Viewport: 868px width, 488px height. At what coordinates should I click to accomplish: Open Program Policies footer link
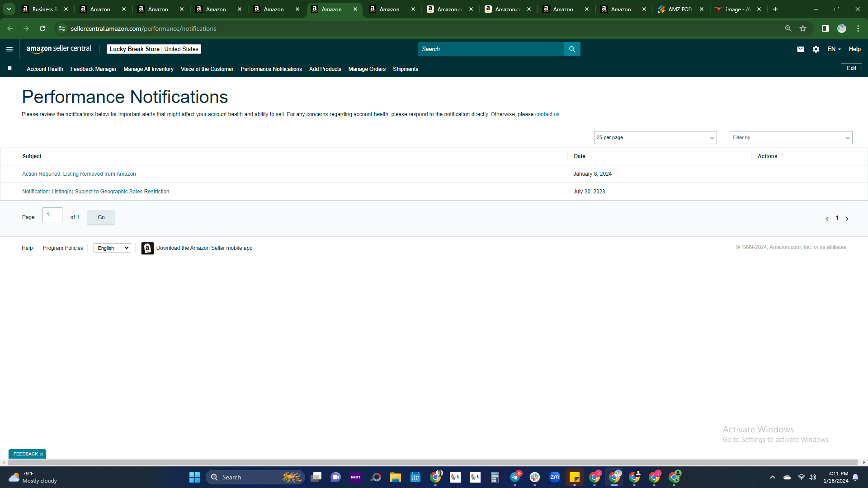[x=63, y=248]
